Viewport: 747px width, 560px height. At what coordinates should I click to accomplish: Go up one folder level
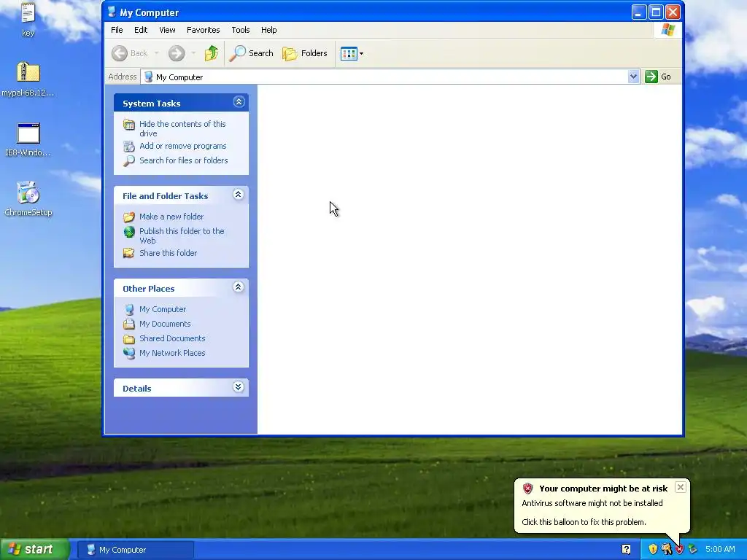(212, 53)
